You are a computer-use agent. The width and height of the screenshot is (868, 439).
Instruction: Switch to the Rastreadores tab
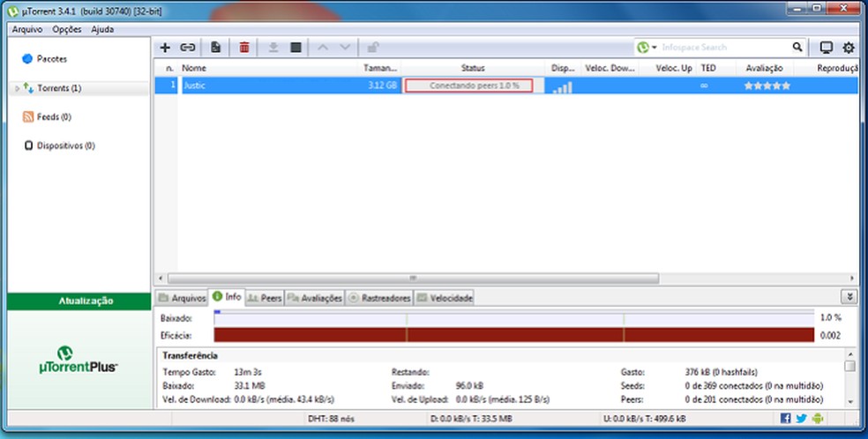coord(379,298)
